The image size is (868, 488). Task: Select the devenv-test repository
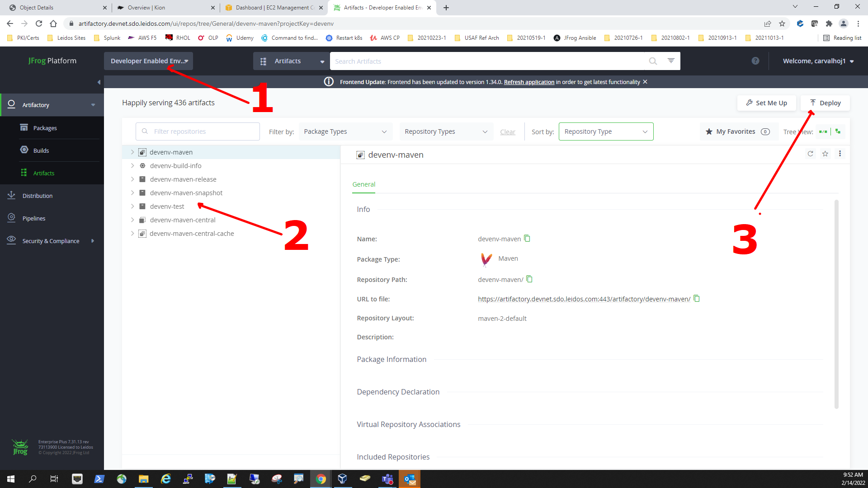[x=167, y=206]
